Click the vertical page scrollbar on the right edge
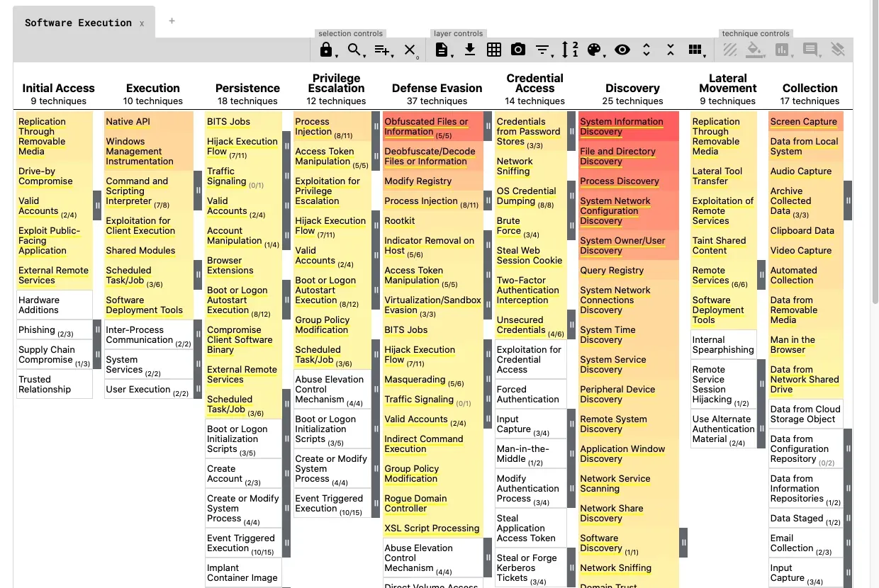This screenshot has width=879, height=588. tap(875, 152)
